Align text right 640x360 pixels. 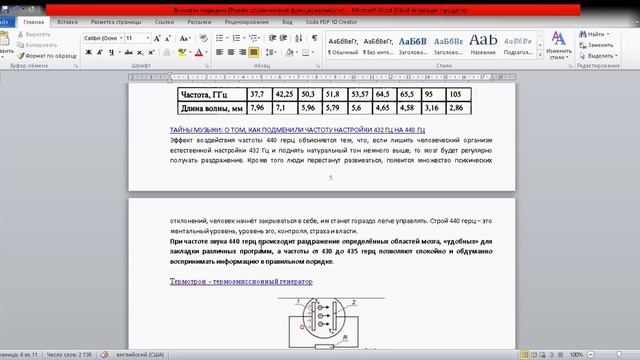coord(242,52)
